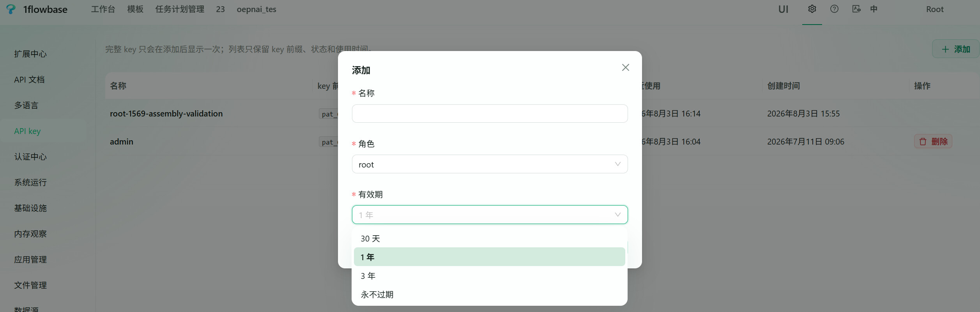Open the help question mark icon
The width and height of the screenshot is (980, 312).
coord(834,9)
